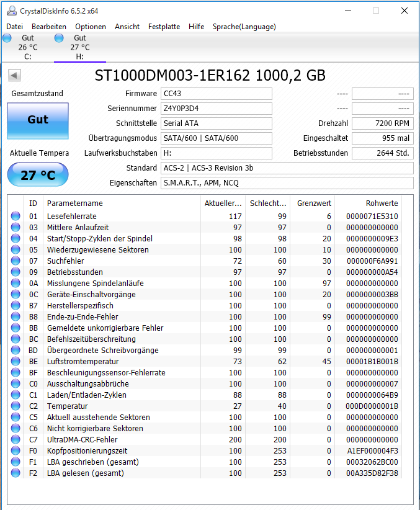Click blue status dot for Mittlere Anlaufzeit

(x=16, y=227)
